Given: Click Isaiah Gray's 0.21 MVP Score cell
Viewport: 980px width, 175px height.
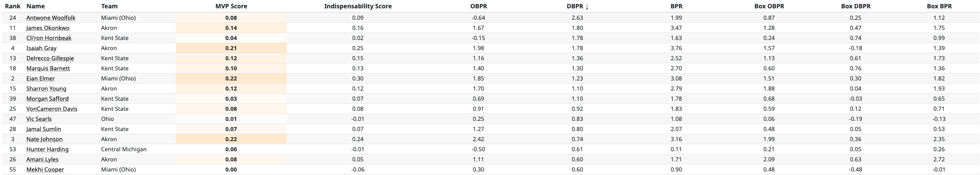Looking at the screenshot, I should [x=231, y=48].
